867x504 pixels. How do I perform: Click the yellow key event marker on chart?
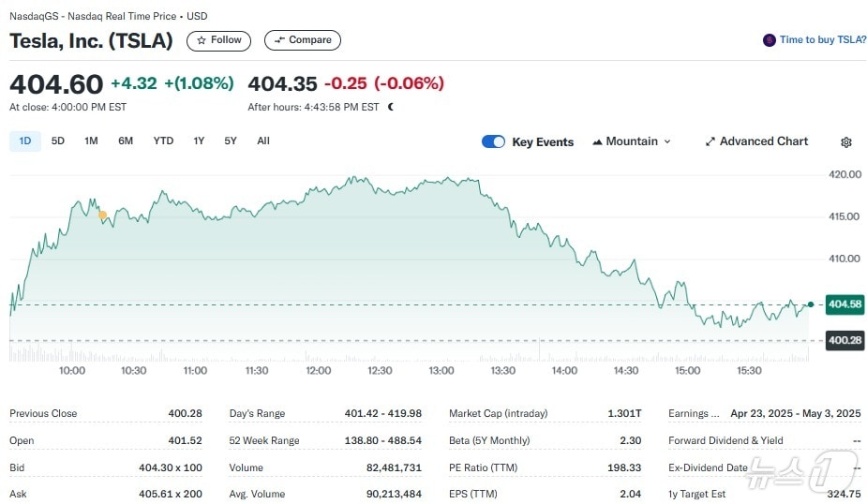point(103,215)
